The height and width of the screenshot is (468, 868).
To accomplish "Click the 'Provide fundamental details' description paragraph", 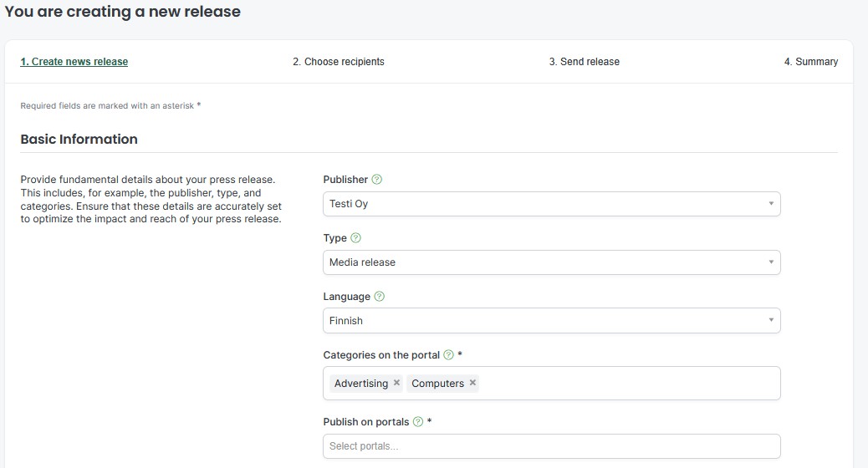I will point(151,199).
